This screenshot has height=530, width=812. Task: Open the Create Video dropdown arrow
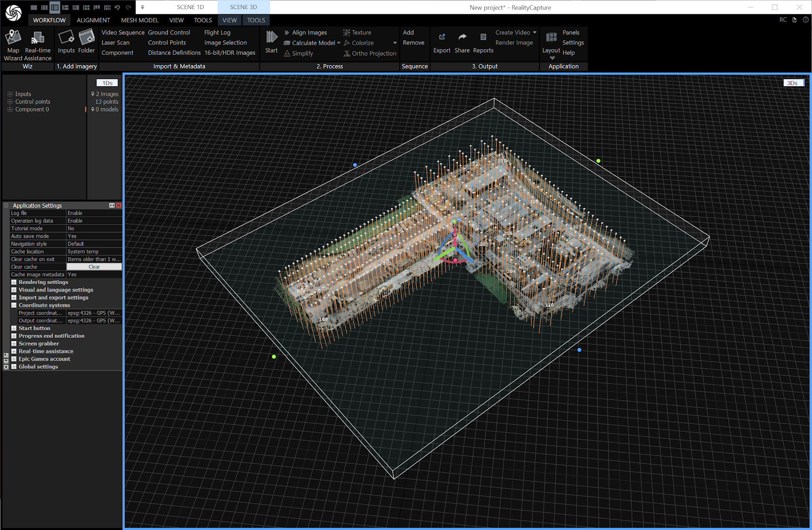tap(534, 32)
